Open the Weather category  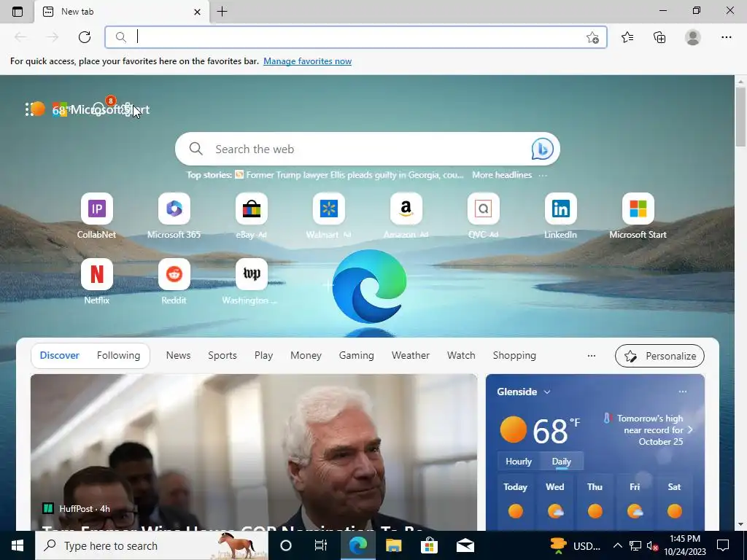point(411,355)
